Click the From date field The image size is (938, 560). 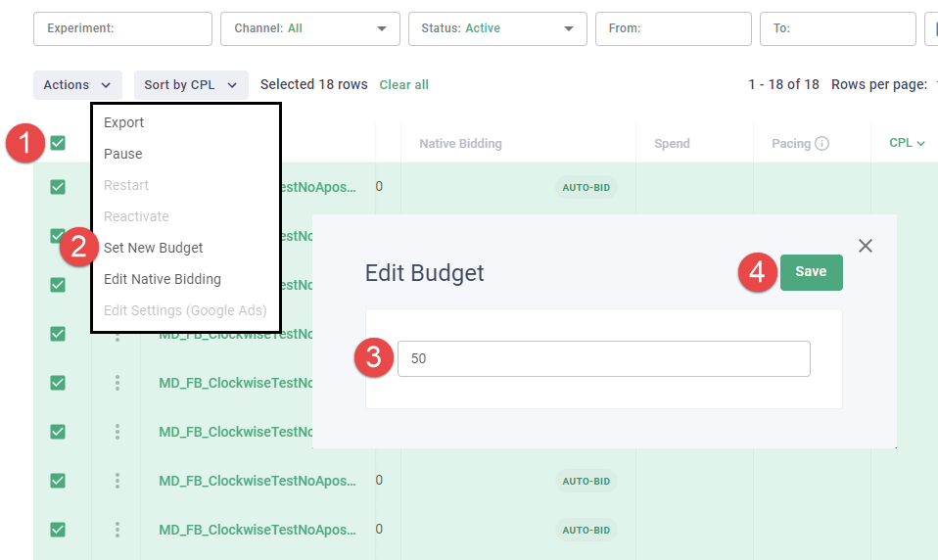click(x=673, y=28)
